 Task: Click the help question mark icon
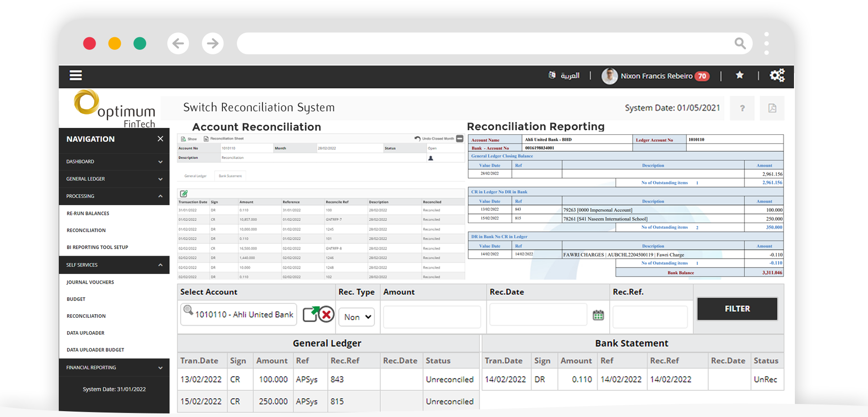(742, 108)
